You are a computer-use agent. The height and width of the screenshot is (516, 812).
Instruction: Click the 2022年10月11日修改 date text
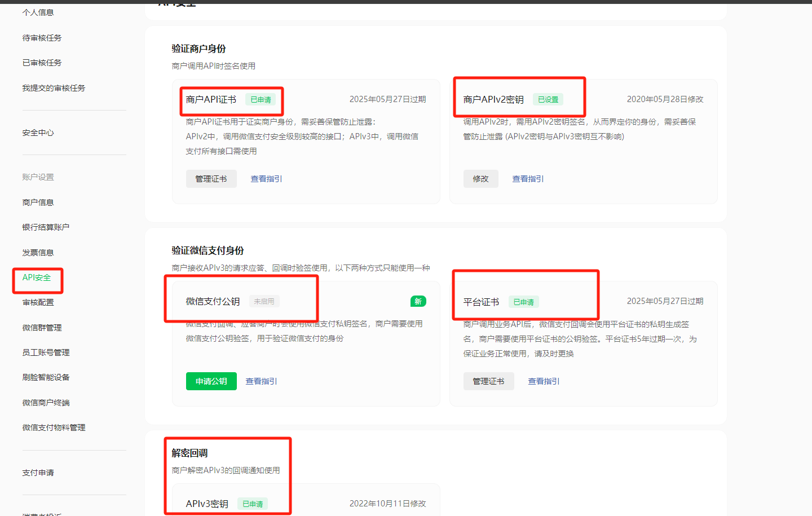[387, 504]
